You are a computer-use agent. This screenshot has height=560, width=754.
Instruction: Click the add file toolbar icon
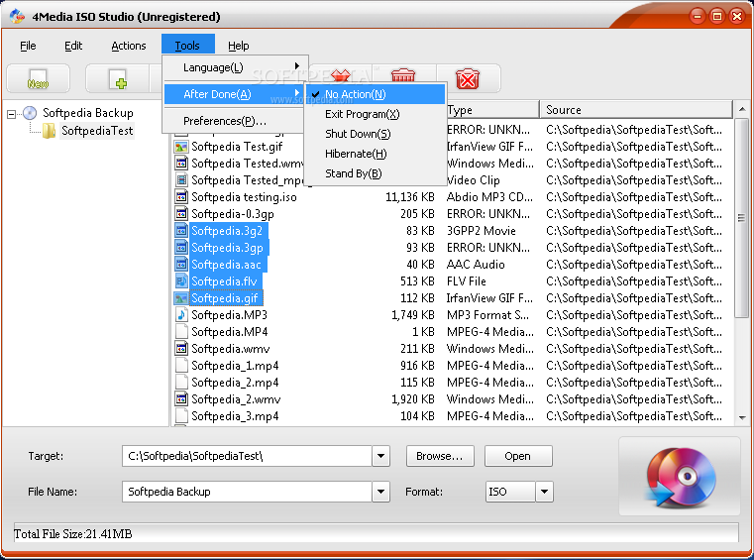[x=117, y=78]
